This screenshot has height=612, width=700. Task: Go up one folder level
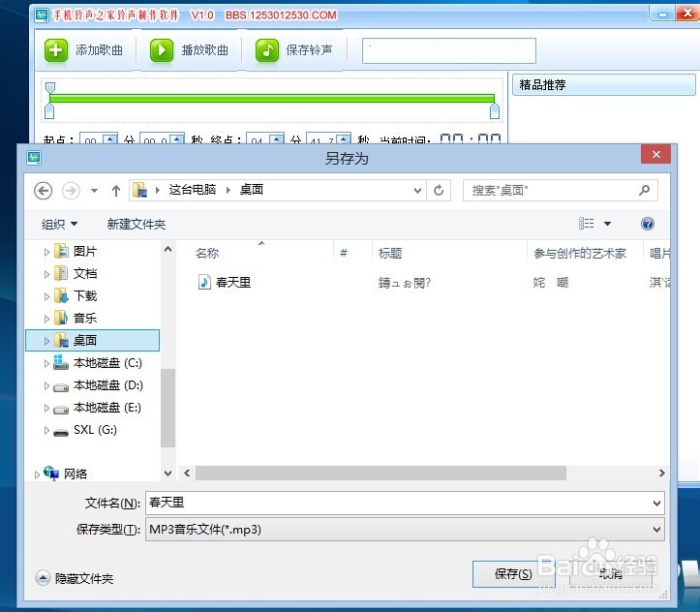[x=116, y=191]
